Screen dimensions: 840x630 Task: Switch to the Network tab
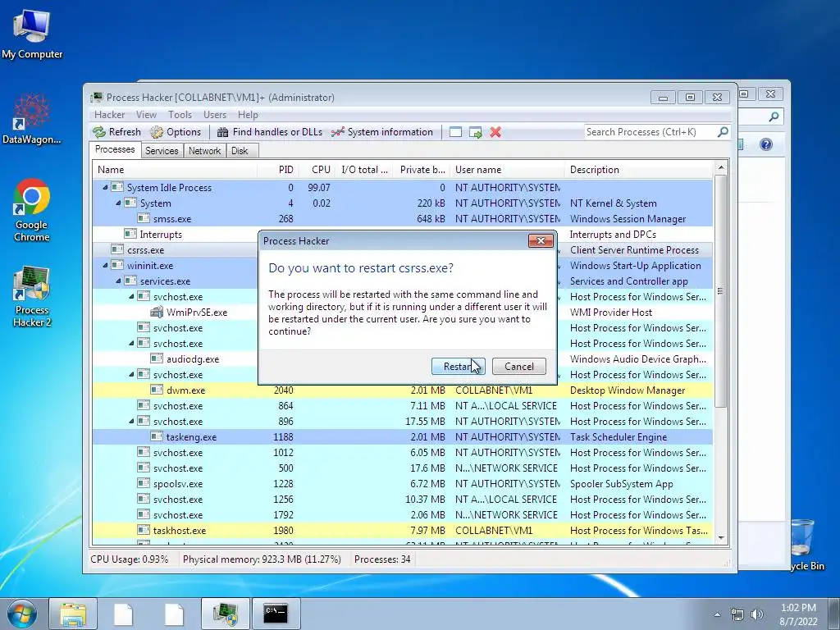pos(204,151)
